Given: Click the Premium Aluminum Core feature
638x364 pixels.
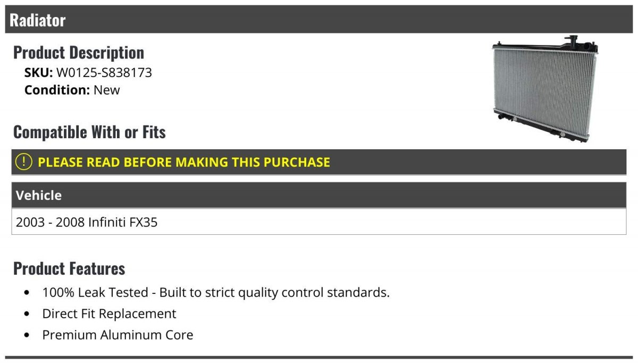Looking at the screenshot, I should coord(117,335).
